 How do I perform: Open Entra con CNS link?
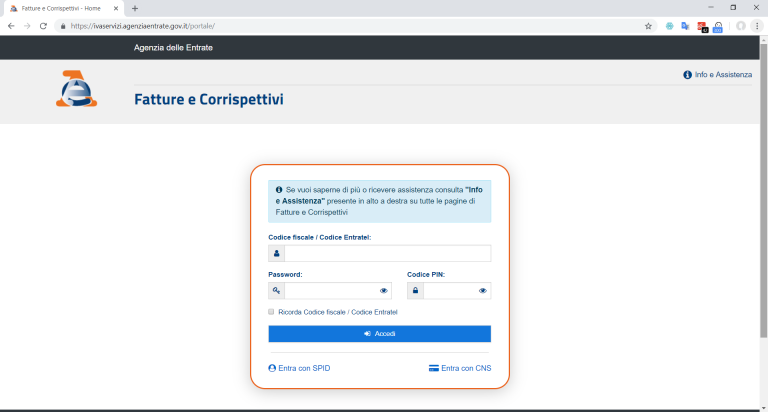(460, 368)
